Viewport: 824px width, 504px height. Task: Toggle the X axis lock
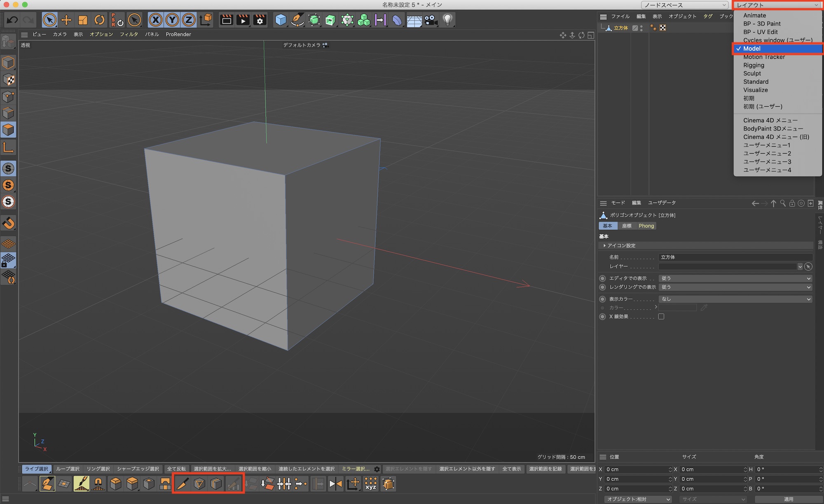155,20
